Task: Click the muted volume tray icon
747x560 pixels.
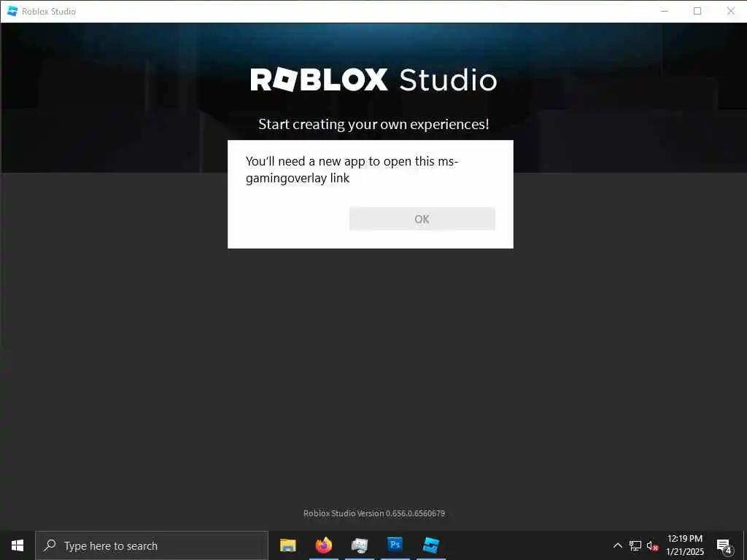Action: click(652, 545)
